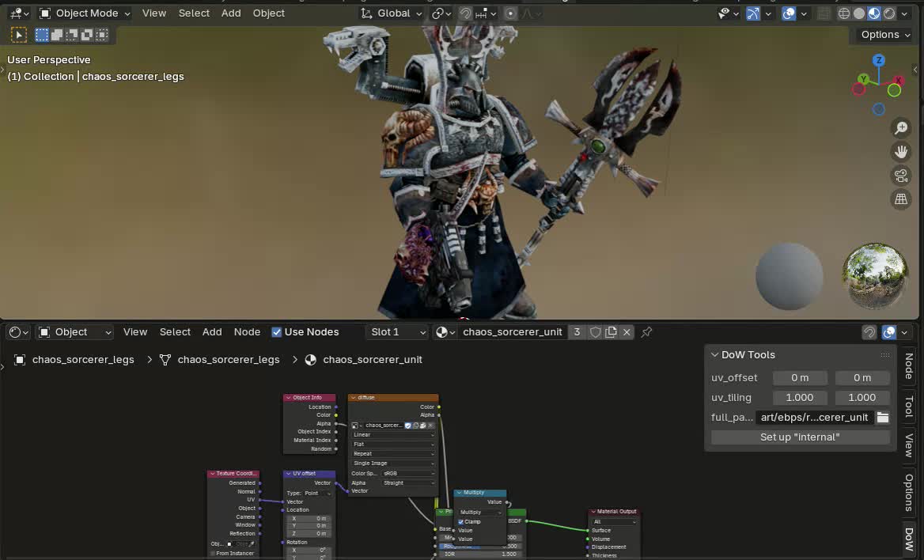This screenshot has width=924, height=560.
Task: Toggle the Clamp checkbox in Multiply node
Action: coord(461,522)
